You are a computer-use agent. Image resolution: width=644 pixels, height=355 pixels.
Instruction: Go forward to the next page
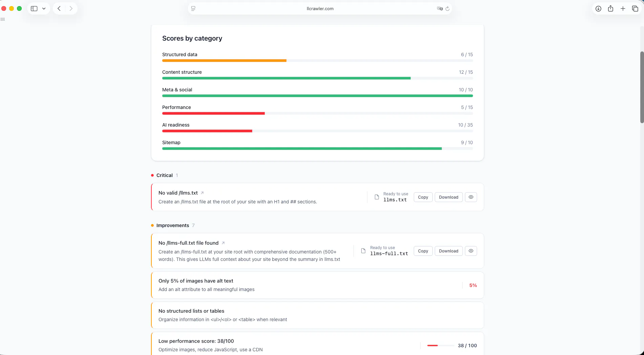coord(71,8)
